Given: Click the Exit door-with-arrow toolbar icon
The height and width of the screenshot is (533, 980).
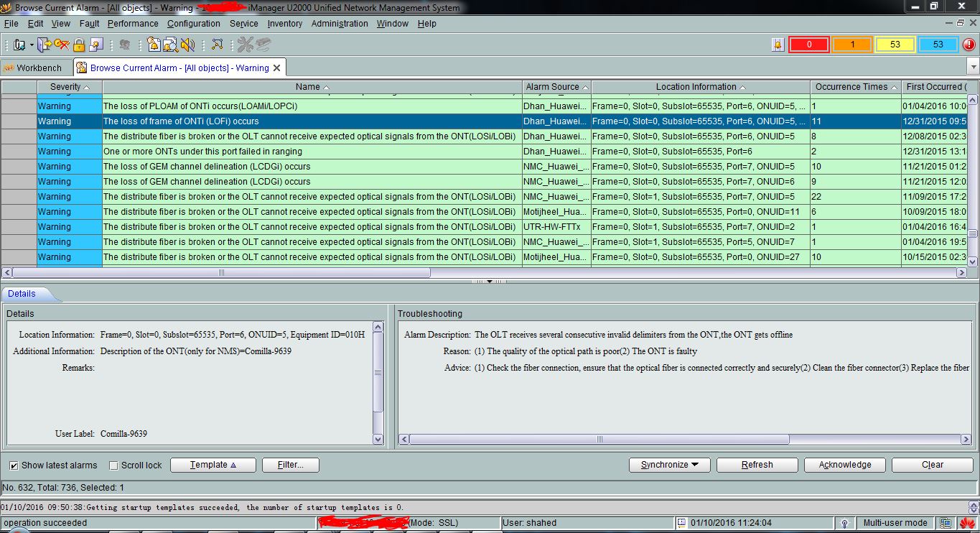Looking at the screenshot, I should (45, 45).
